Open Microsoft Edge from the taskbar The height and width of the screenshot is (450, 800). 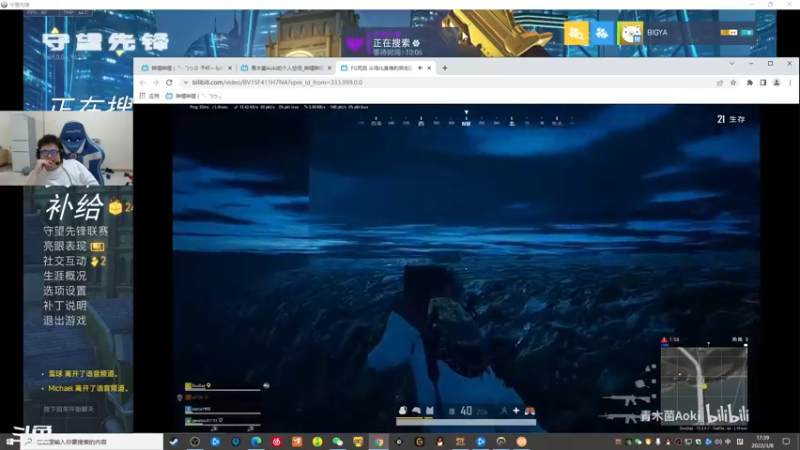click(256, 442)
